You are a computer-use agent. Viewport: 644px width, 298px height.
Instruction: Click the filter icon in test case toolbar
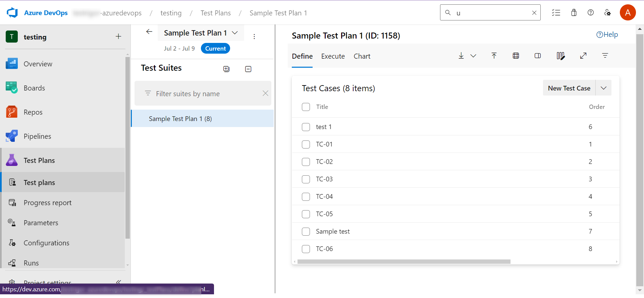pos(605,56)
